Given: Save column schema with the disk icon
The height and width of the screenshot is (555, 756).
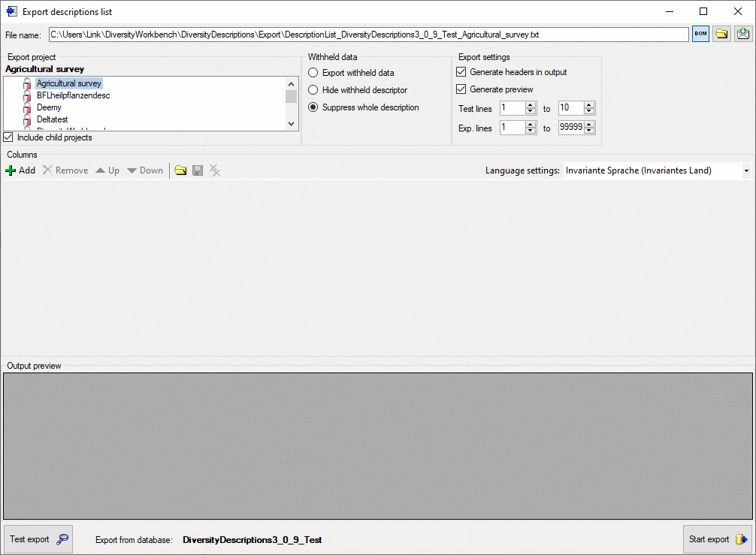Looking at the screenshot, I should point(198,170).
